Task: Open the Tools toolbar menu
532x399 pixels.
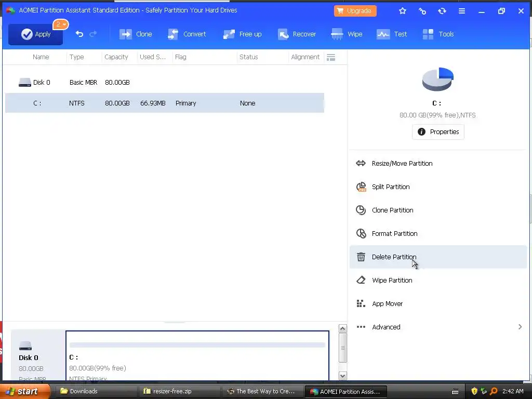Action: point(438,34)
